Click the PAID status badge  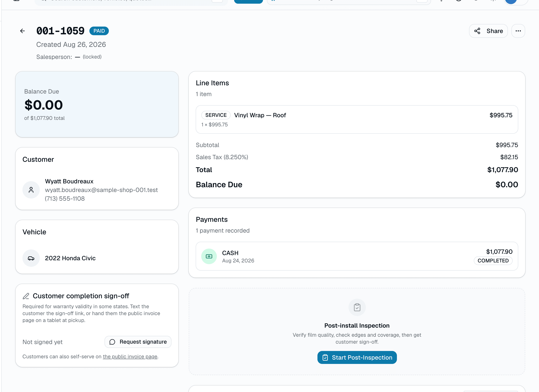tap(99, 31)
